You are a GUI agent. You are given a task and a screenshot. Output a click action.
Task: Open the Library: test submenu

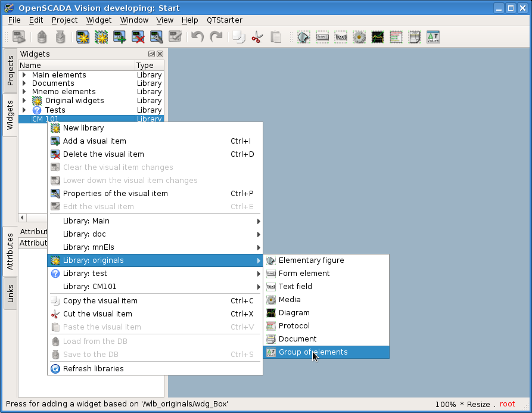[155, 274]
